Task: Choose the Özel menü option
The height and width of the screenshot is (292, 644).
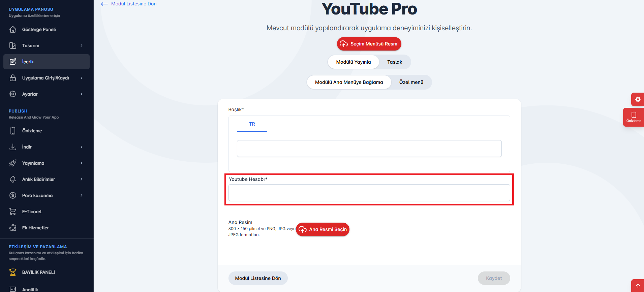Action: coord(411,82)
